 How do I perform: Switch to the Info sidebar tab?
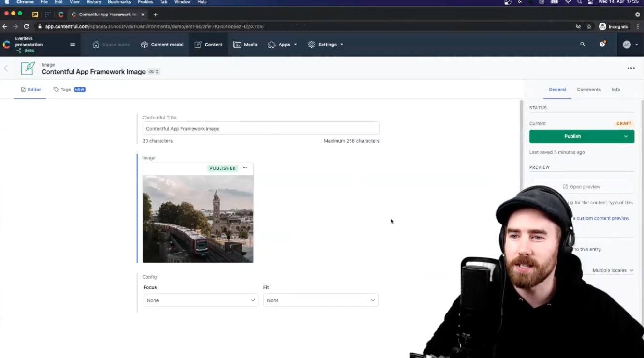[616, 89]
